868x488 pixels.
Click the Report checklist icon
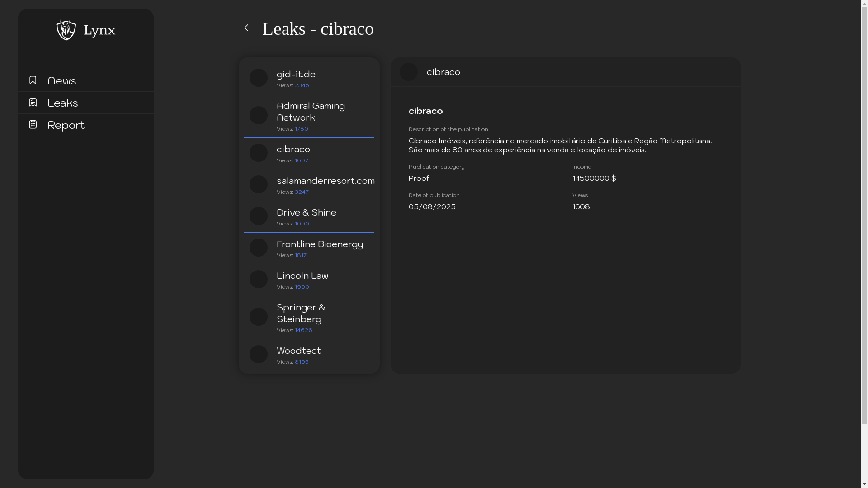(33, 124)
